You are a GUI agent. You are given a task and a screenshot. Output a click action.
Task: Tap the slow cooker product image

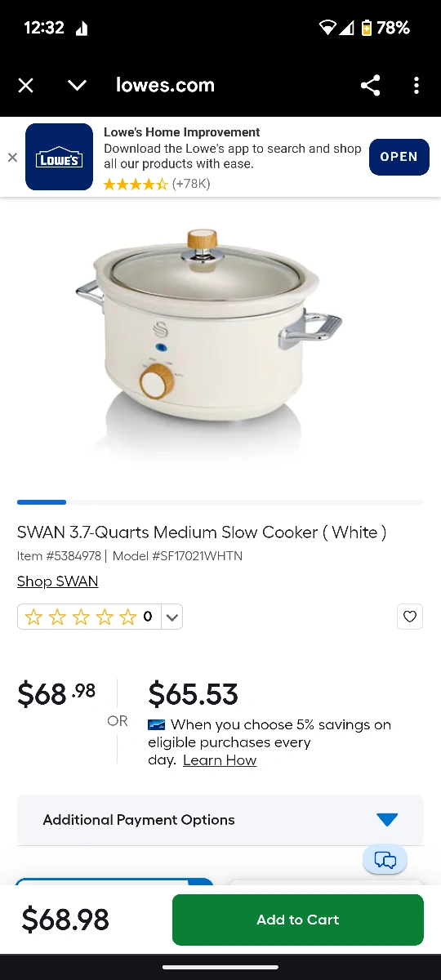coord(209,331)
